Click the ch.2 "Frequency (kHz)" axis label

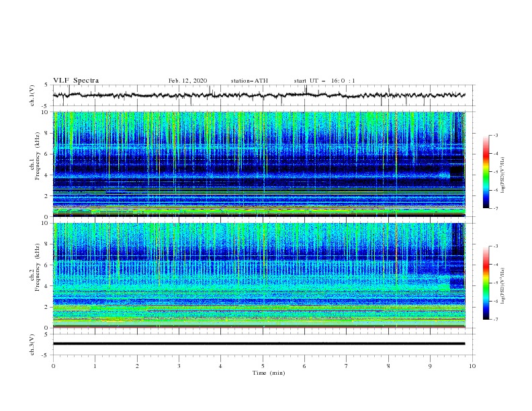coord(38,267)
